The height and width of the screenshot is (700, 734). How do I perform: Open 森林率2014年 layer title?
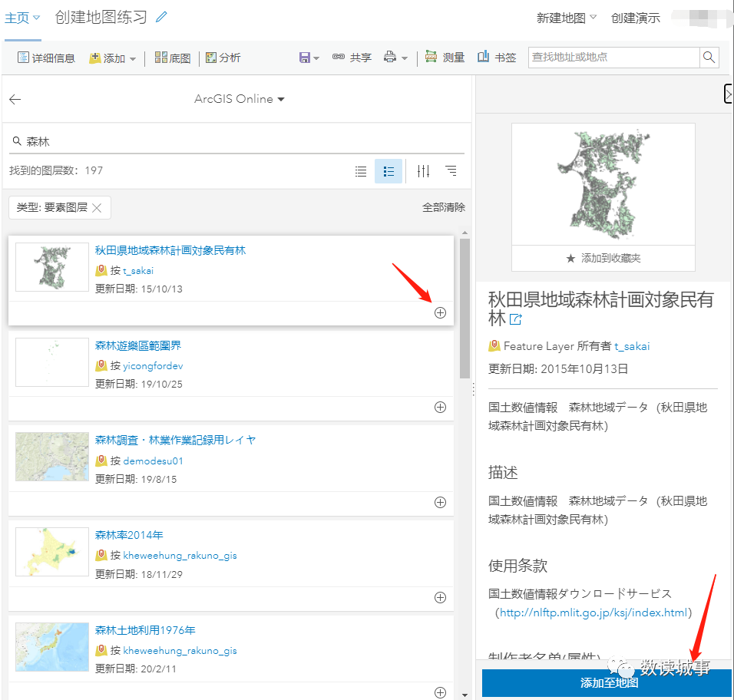pos(129,535)
